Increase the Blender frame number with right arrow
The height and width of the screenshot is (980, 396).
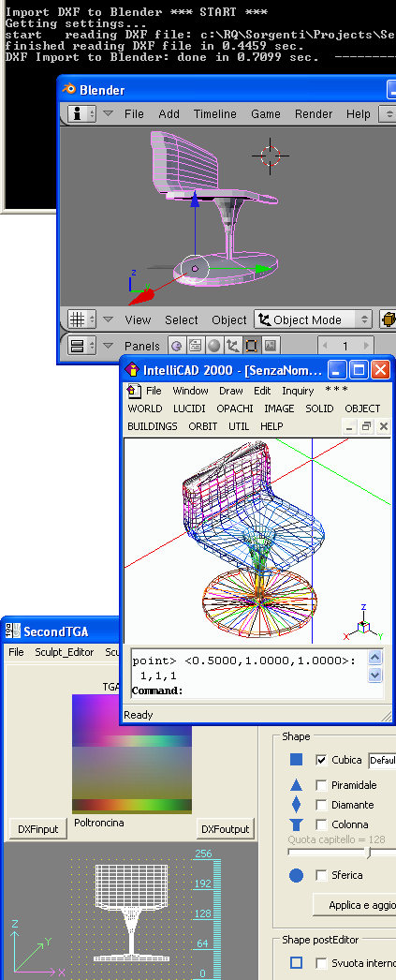pyautogui.click(x=367, y=346)
